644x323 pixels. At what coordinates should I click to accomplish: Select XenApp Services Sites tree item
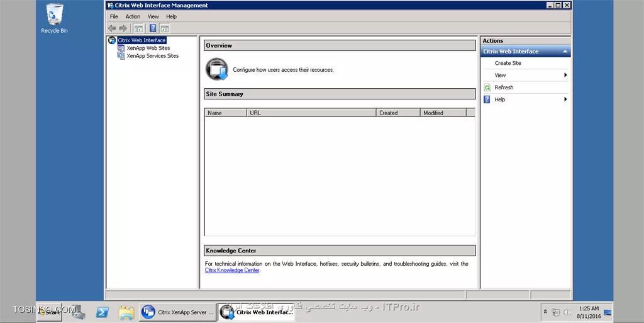click(152, 56)
